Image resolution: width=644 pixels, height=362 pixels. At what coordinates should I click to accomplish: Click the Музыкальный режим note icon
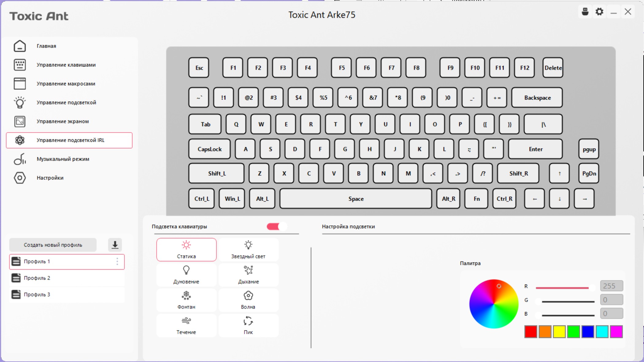(20, 159)
